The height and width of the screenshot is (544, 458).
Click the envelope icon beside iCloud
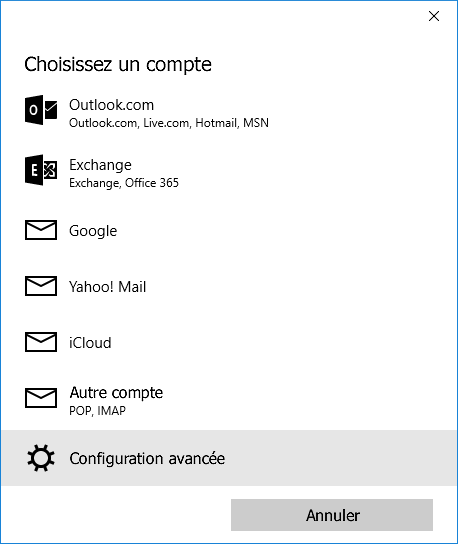coord(41,342)
